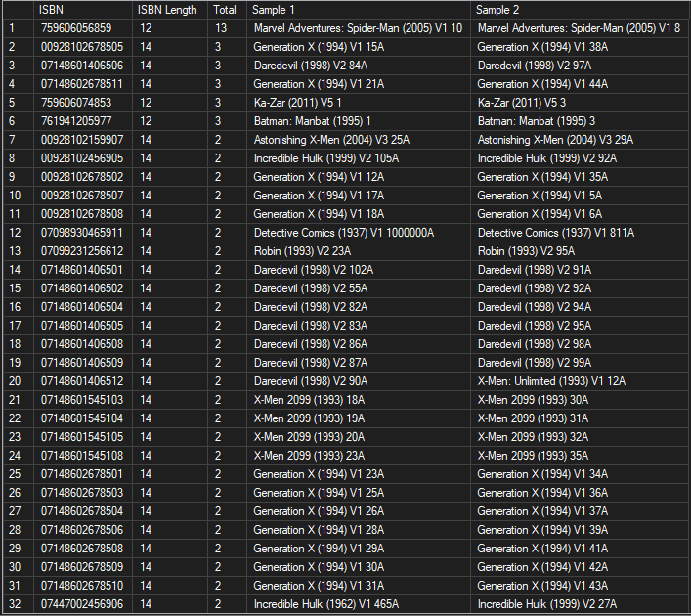The height and width of the screenshot is (616, 691).
Task: Click the Total column header
Action: pyautogui.click(x=226, y=10)
